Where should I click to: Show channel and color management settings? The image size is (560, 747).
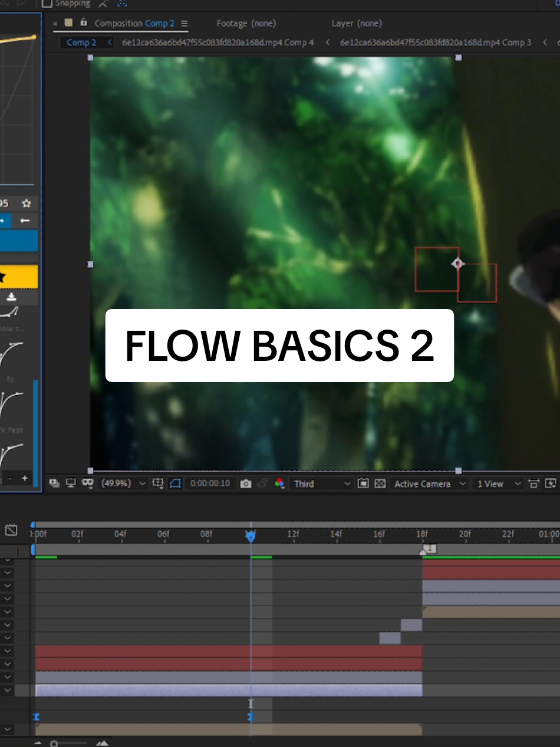point(279,483)
